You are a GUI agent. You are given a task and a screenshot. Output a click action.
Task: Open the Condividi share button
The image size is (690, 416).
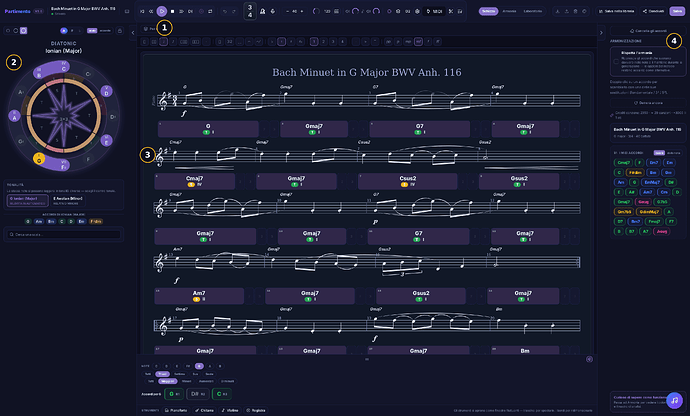pyautogui.click(x=653, y=11)
